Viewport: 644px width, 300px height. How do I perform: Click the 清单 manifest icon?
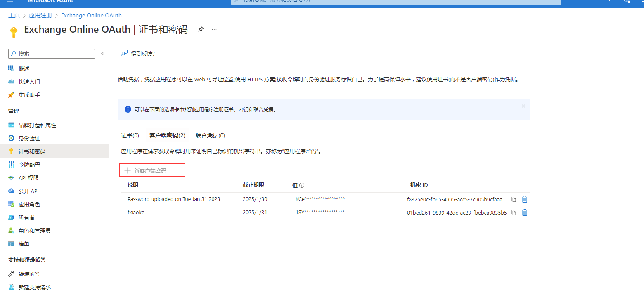(x=11, y=244)
